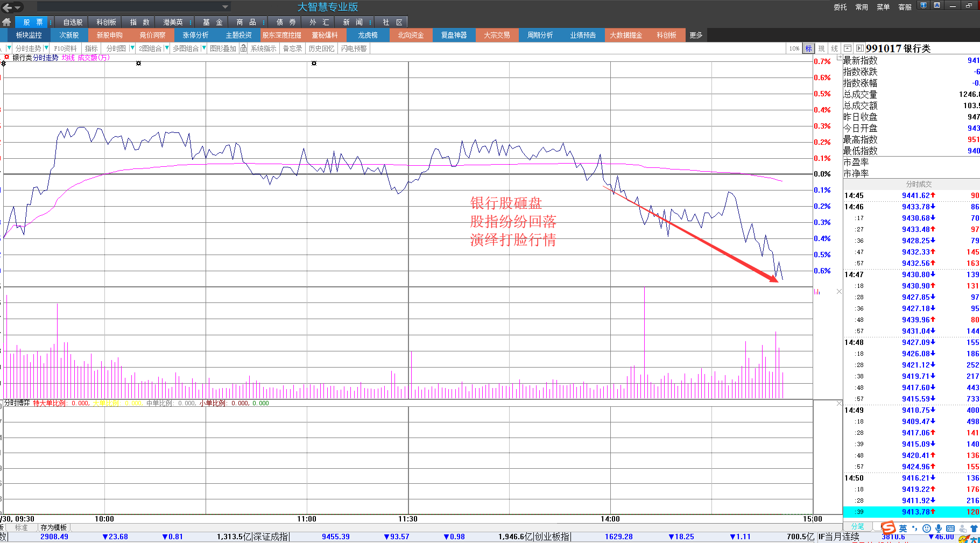Screen dimensions: 980x543
Task: Expand the 分时图 dropdown arrow
Action: point(132,48)
